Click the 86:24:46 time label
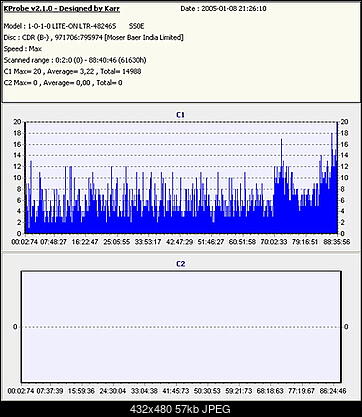The height and width of the screenshot is (417, 362). tap(333, 391)
